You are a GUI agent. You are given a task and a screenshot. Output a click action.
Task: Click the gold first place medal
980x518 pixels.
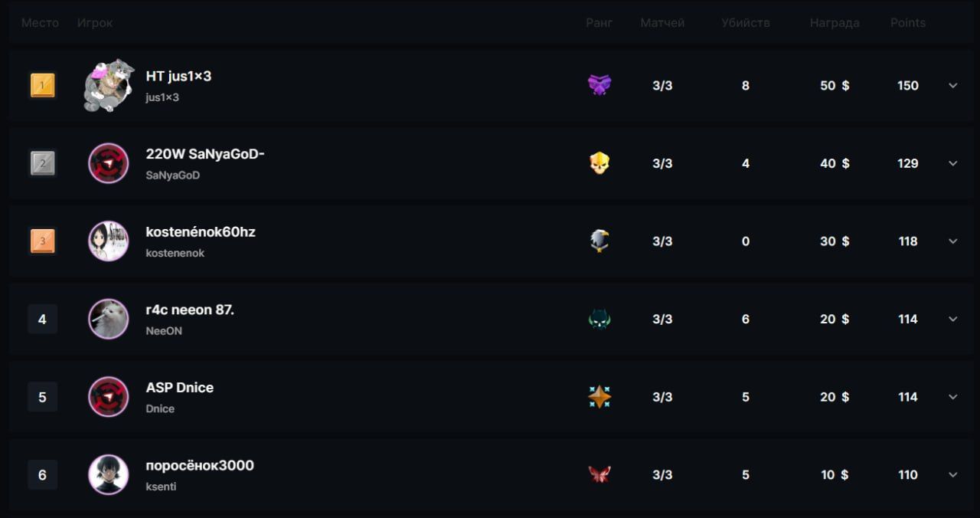click(42, 85)
